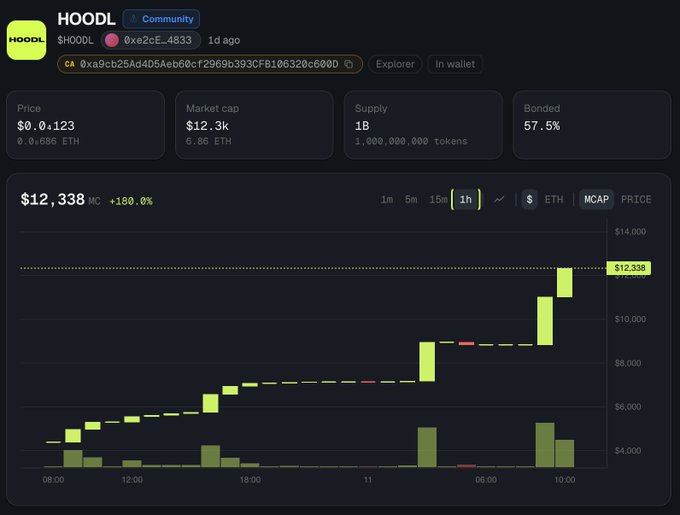The height and width of the screenshot is (515, 680).
Task: Click the Market cap value $12.3k
Action: coord(207,126)
